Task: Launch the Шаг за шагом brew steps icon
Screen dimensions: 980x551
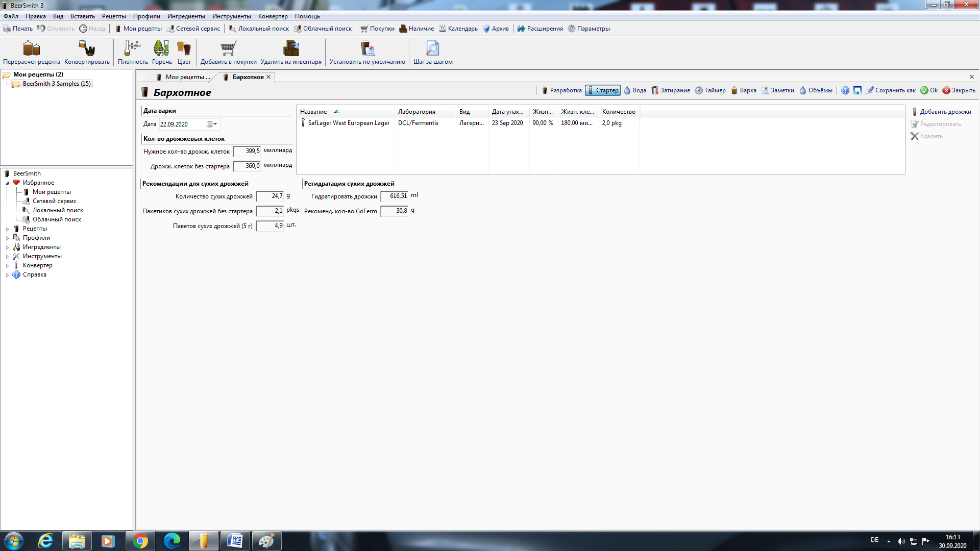Action: click(433, 53)
